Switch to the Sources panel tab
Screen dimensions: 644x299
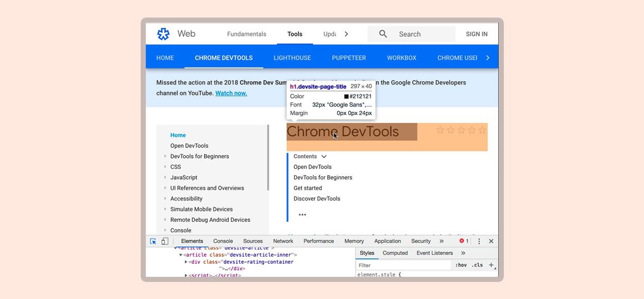(x=253, y=241)
